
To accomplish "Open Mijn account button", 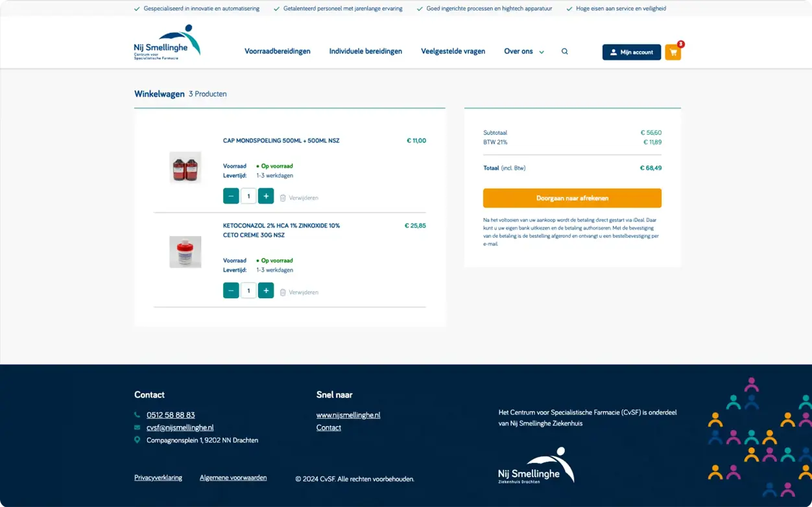I will pyautogui.click(x=631, y=53).
